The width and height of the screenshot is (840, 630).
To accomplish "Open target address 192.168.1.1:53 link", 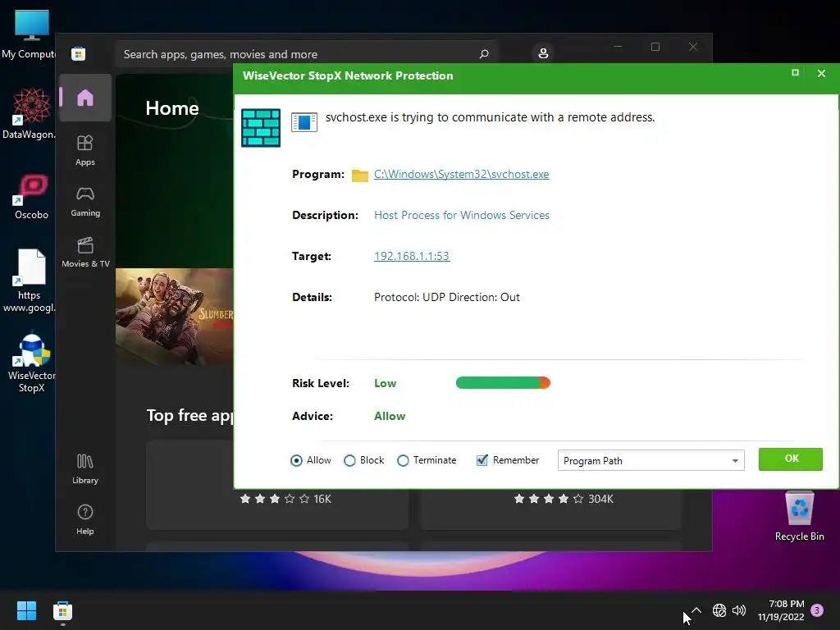I will pyautogui.click(x=412, y=256).
